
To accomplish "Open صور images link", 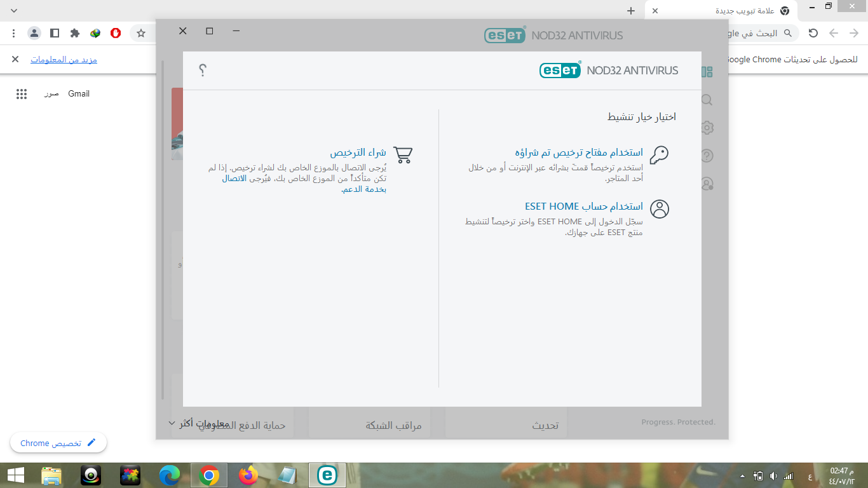I will (51, 94).
